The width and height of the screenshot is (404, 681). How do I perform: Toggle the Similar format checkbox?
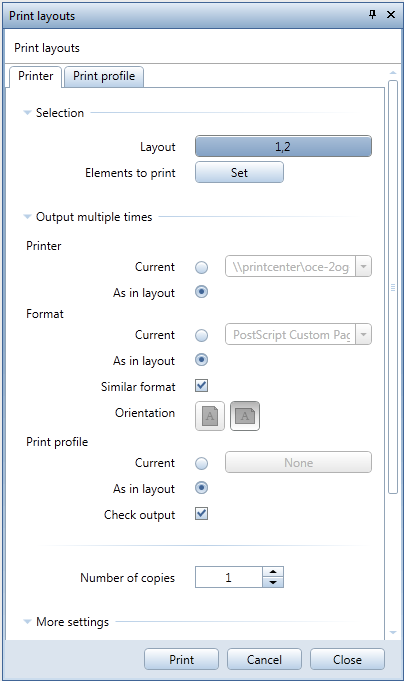click(202, 386)
